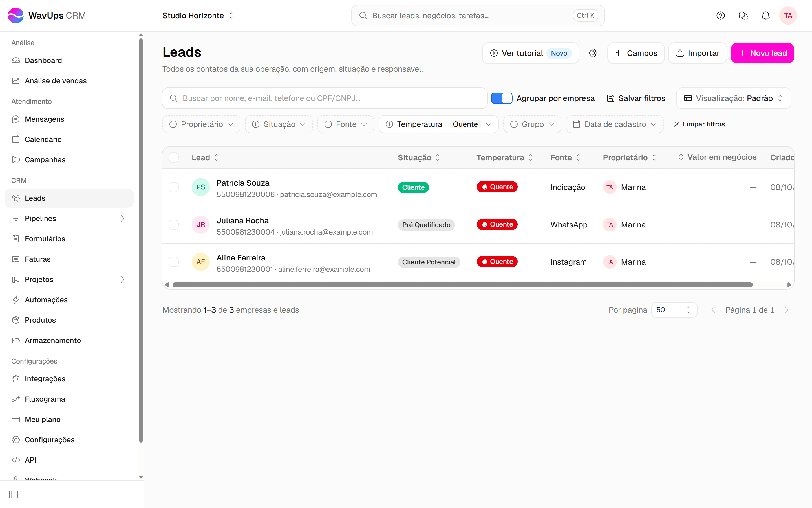
Task: Open the Temperatura Quente filter dropdown
Action: pos(438,124)
